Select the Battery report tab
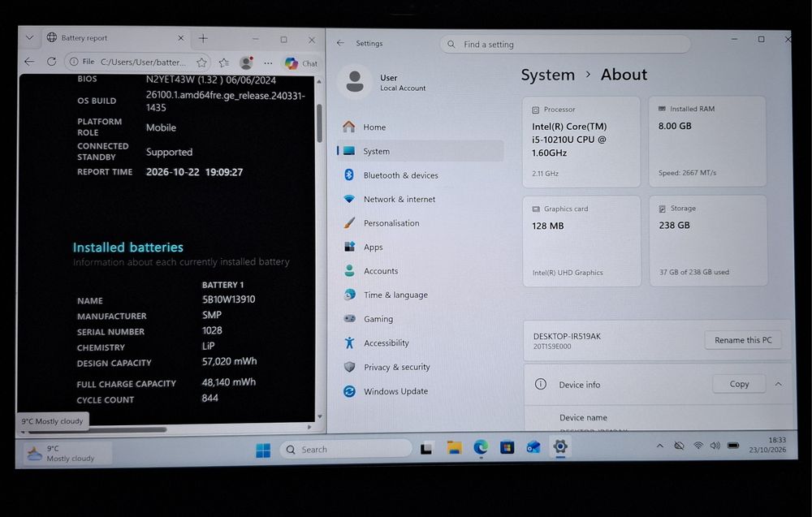Image resolution: width=812 pixels, height=517 pixels. 115,38
